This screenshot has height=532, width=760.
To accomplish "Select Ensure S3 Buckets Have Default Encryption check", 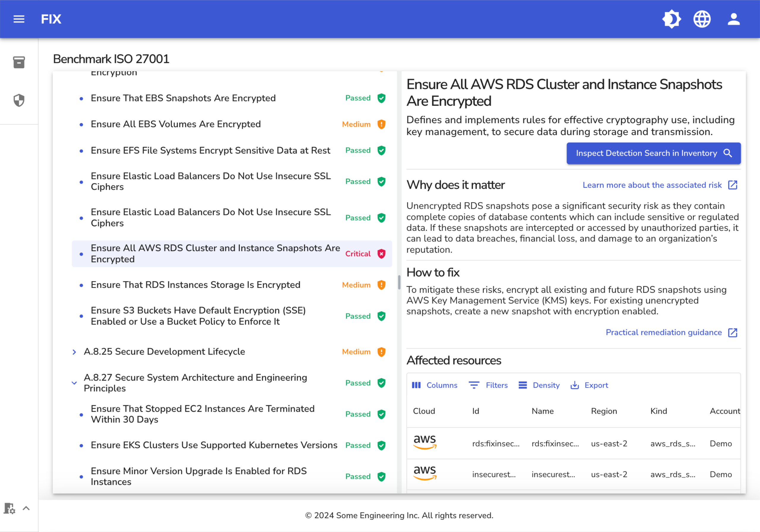I will 232,316.
